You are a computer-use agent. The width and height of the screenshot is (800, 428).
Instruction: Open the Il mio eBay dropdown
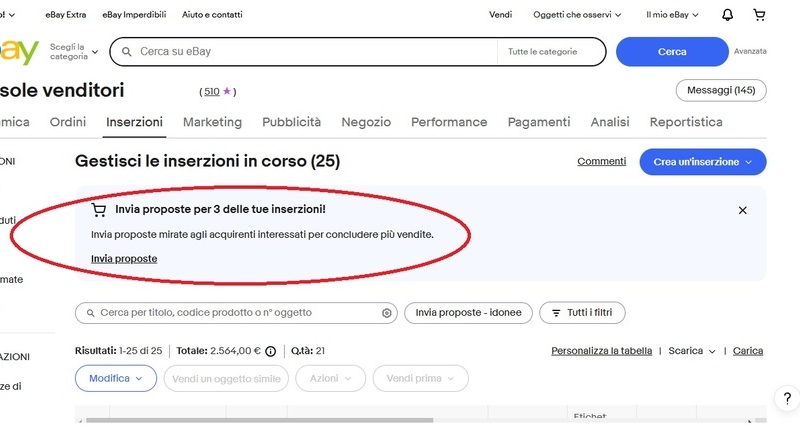pos(673,15)
